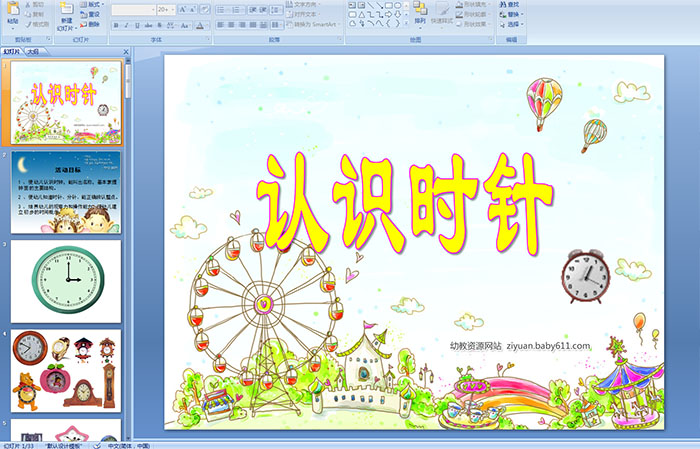This screenshot has height=449, width=700.
Task: Expand the shapes gallery More arrow
Action: click(x=406, y=22)
